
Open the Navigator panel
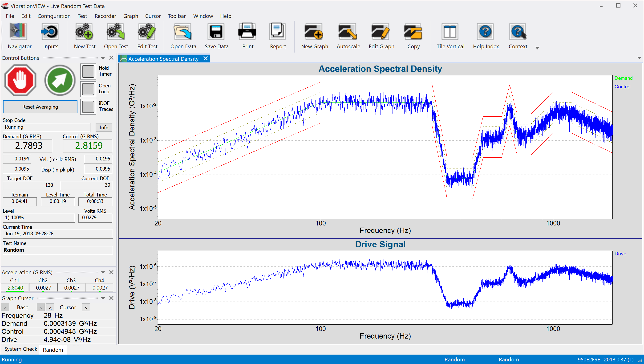[x=20, y=35]
